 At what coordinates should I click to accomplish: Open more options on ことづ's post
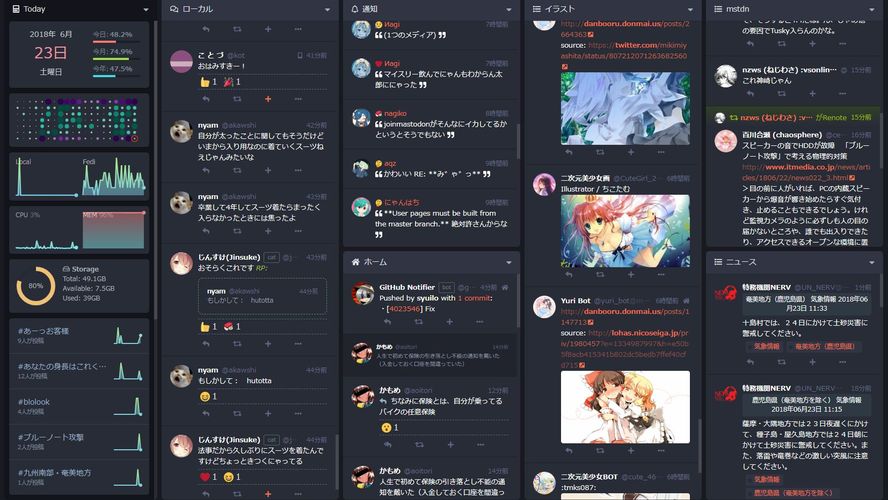tap(298, 99)
